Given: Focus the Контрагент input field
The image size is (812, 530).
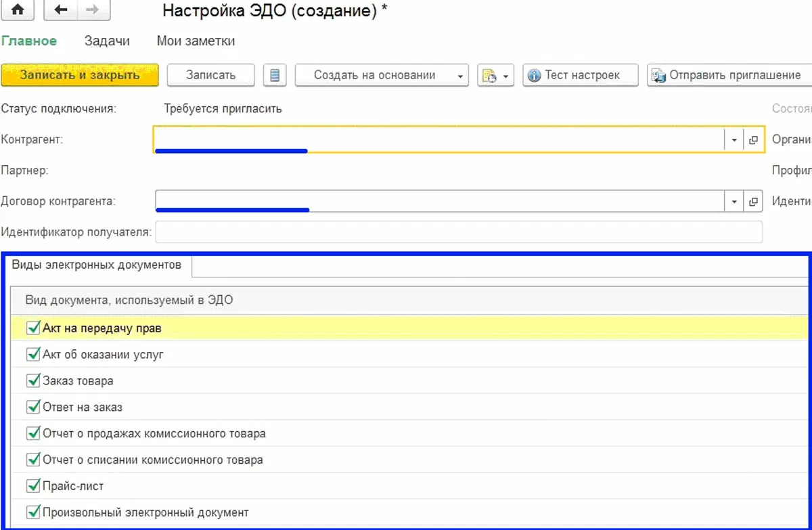Looking at the screenshot, I should pyautogui.click(x=439, y=140).
